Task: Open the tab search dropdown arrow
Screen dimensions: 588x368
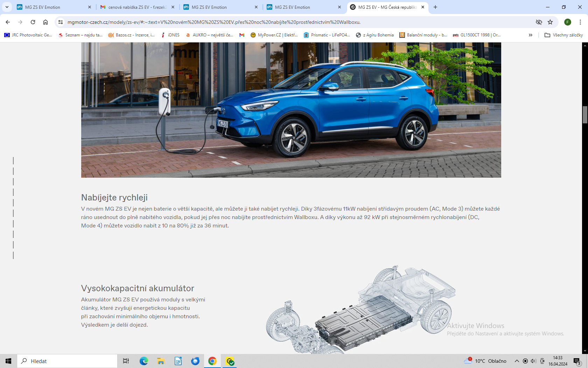Action: pos(7,7)
